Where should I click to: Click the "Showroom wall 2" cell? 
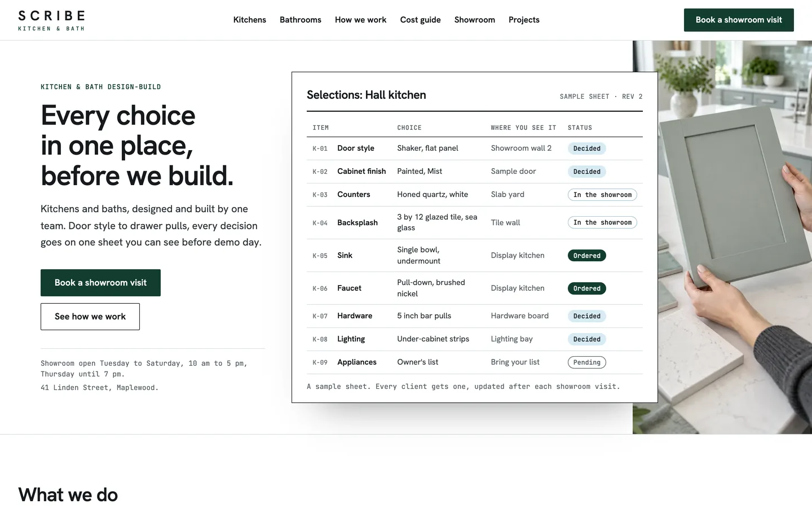click(521, 148)
